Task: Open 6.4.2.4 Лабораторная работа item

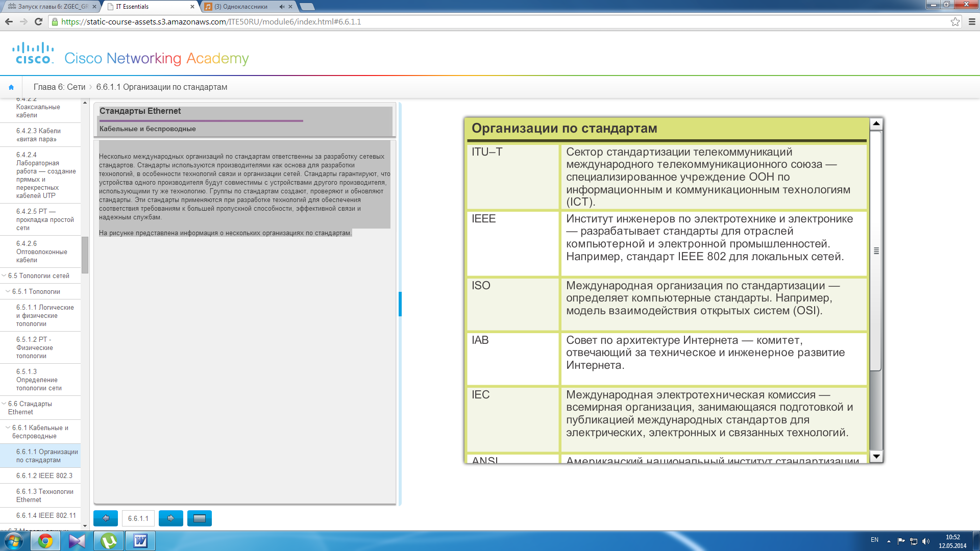Action: 40,175
